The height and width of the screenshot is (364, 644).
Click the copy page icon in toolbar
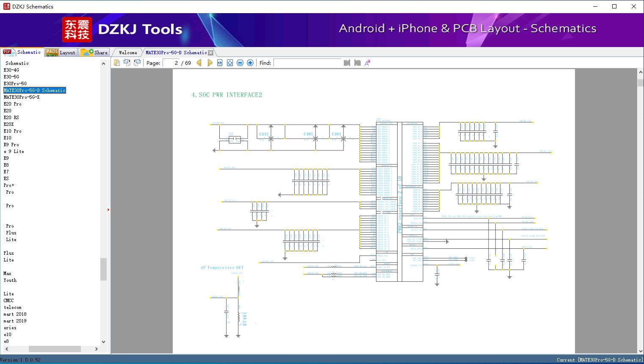(117, 63)
